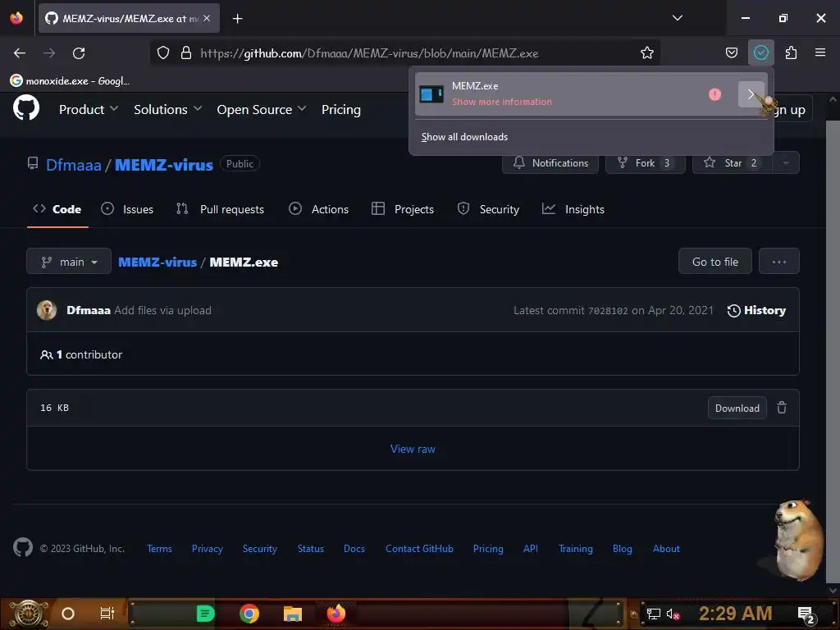Viewport: 840px width, 630px height.
Task: Switch to the Security tab
Action: click(489, 209)
